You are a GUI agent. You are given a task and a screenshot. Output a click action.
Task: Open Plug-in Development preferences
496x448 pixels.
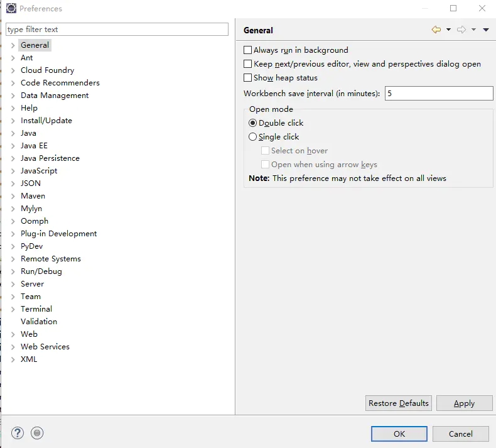click(58, 234)
